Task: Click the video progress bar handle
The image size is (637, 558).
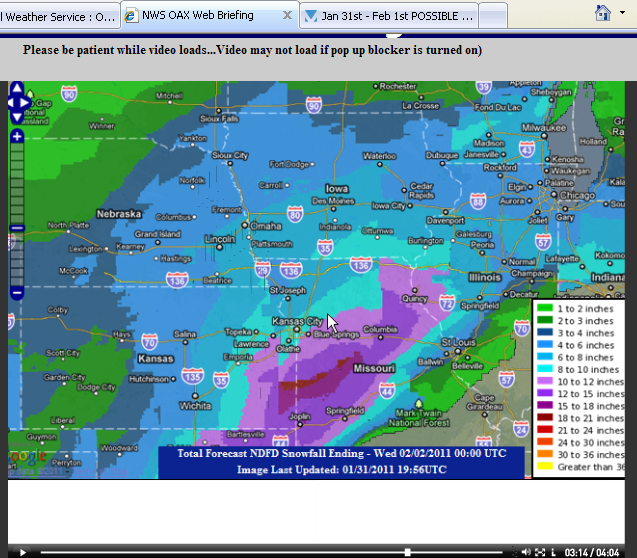Action: (x=407, y=552)
